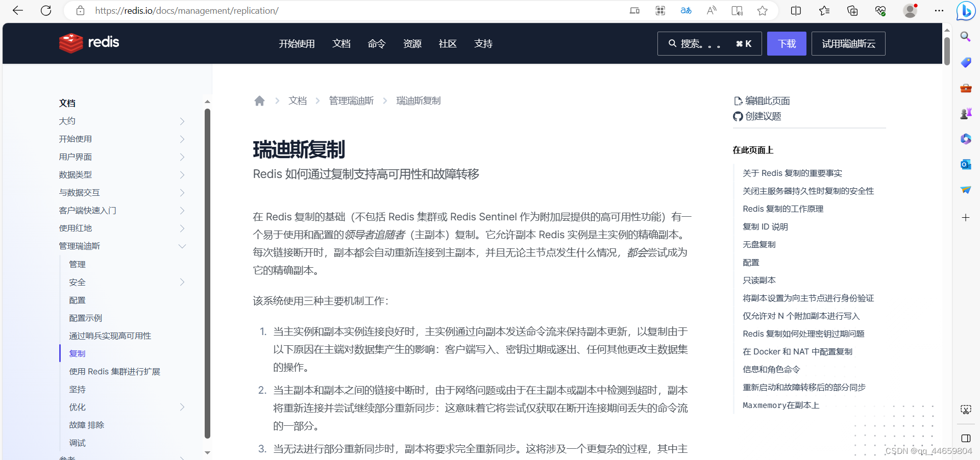Image resolution: width=980 pixels, height=460 pixels.
Task: Click the browser back arrow
Action: pos(18,11)
